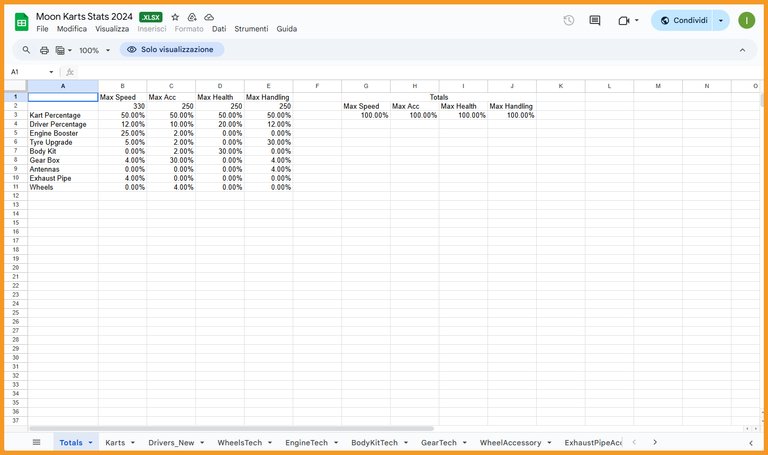Click the function fx icon
This screenshot has width=768, height=455.
pyautogui.click(x=70, y=72)
